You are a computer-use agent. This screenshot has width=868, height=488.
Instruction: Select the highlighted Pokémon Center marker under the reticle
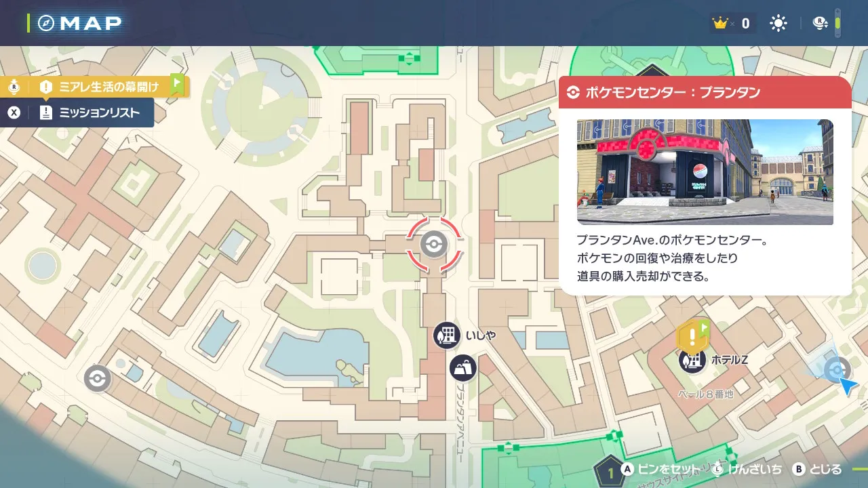[x=433, y=245]
